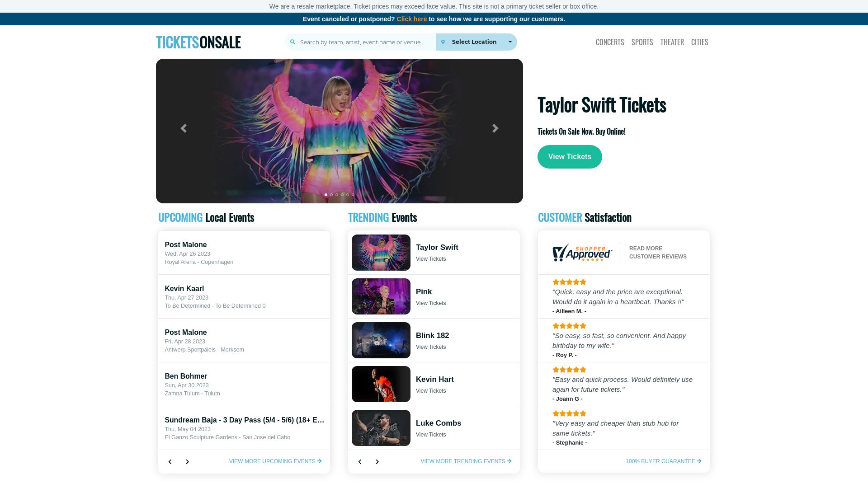Follow the 'Click here' canceled event link

411,19
